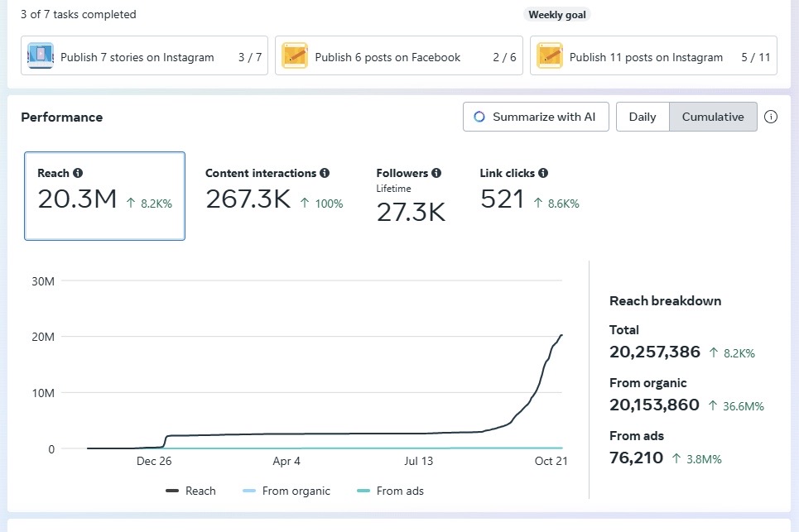
Task: Click the AI circle icon beside Summarize
Action: click(x=479, y=117)
